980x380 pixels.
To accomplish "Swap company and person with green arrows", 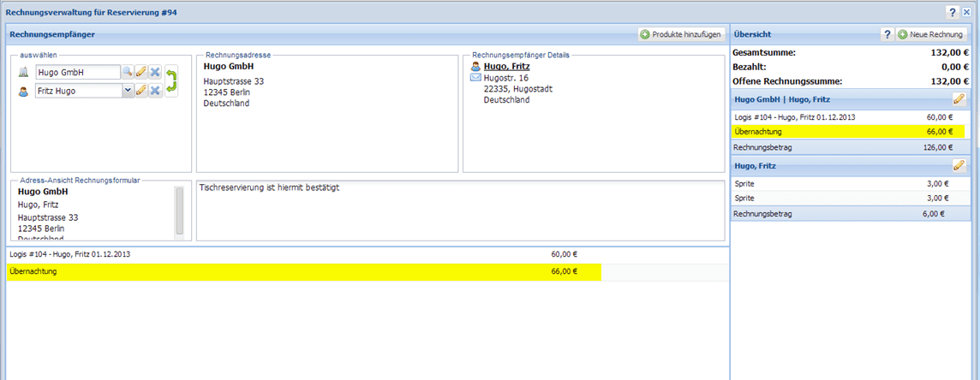I will pyautogui.click(x=171, y=81).
